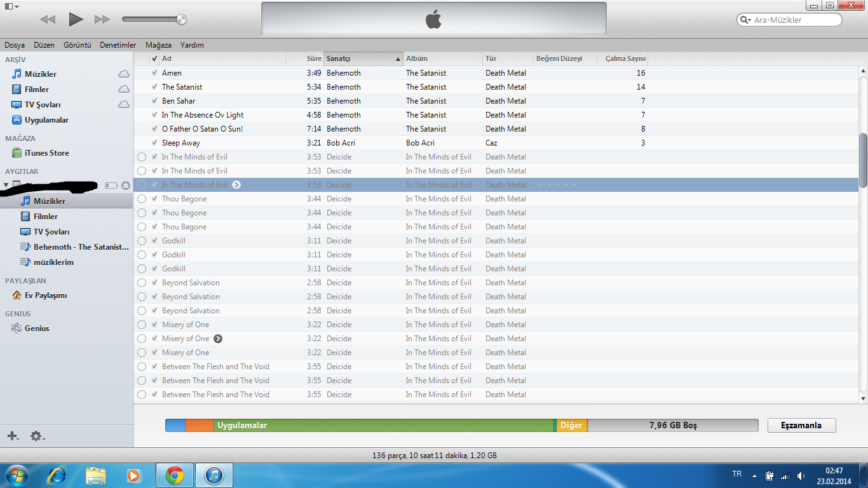Open Windows Explorer folder on taskbar
Screen dimensions: 868x488
click(96, 475)
